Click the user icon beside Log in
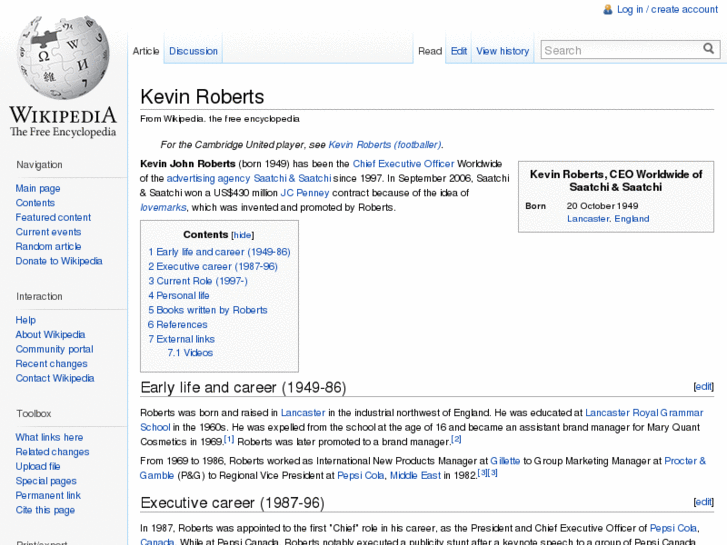Image resolution: width=727 pixels, height=545 pixels. pyautogui.click(x=607, y=9)
